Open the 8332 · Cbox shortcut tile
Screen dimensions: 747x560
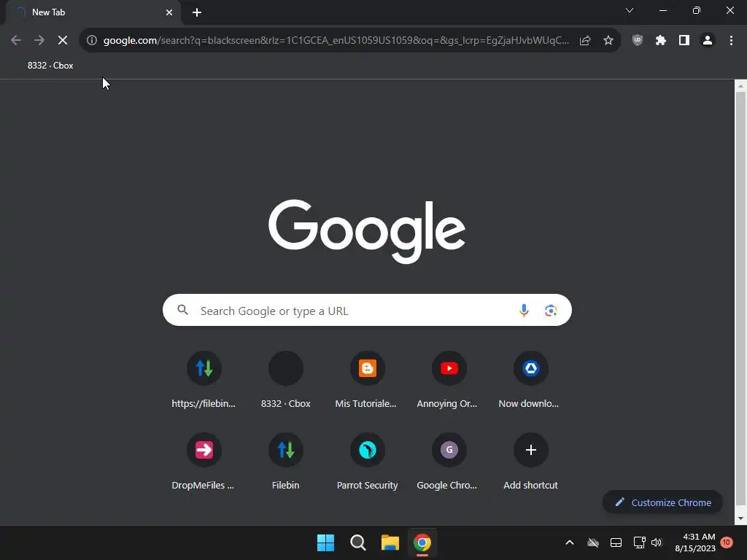tap(286, 381)
